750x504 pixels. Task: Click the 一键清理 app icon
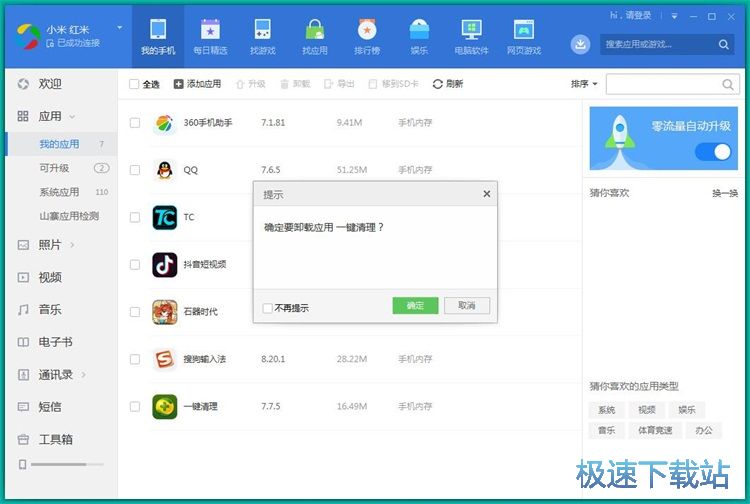click(x=165, y=406)
